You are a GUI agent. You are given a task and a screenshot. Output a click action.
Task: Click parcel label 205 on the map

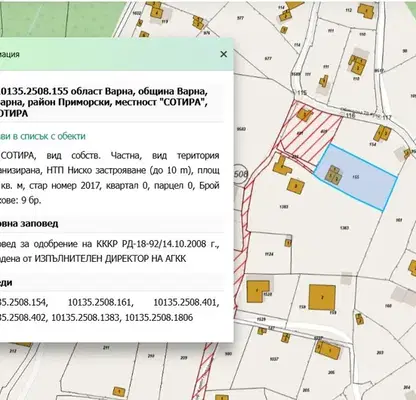click(x=331, y=373)
